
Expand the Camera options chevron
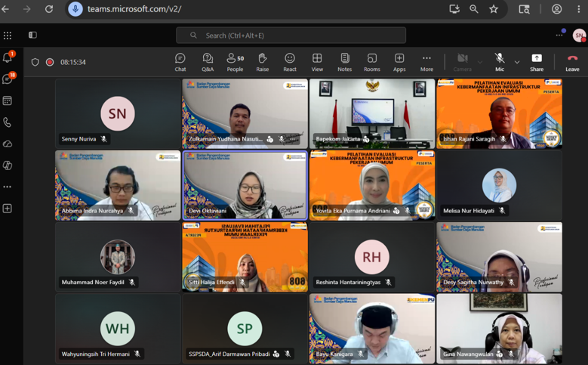[480, 62]
